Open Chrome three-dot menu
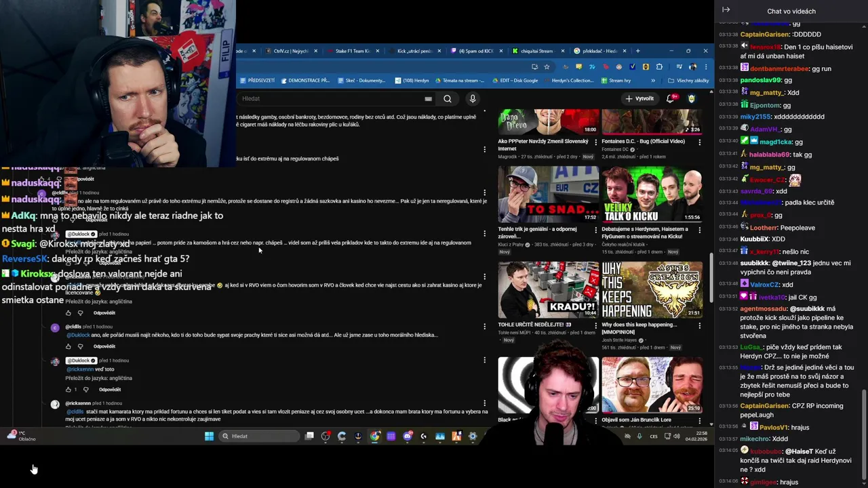This screenshot has width=868, height=488. click(705, 66)
